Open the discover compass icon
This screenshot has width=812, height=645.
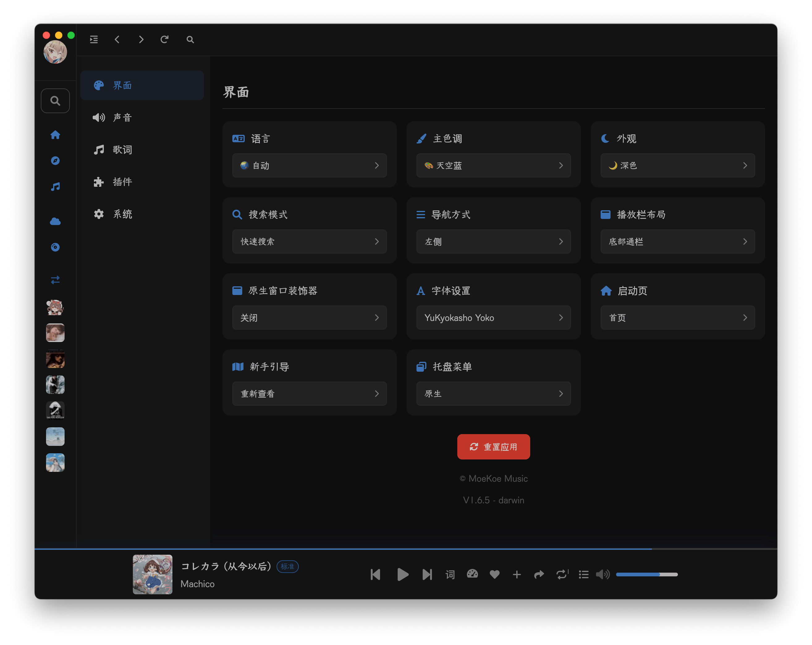(x=55, y=161)
